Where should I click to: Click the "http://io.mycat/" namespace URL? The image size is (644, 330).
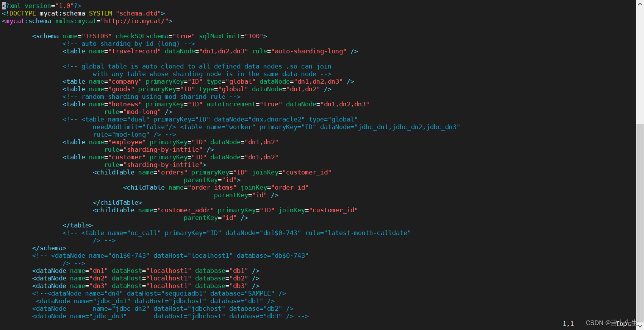pos(134,21)
